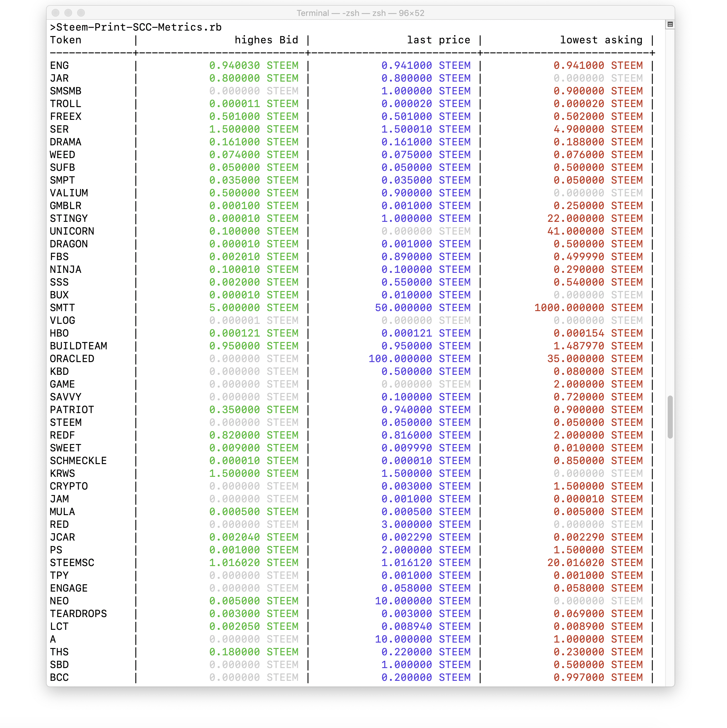Click FREEX lowest asking 0.502000 STEEM
727x728 pixels.
point(598,116)
